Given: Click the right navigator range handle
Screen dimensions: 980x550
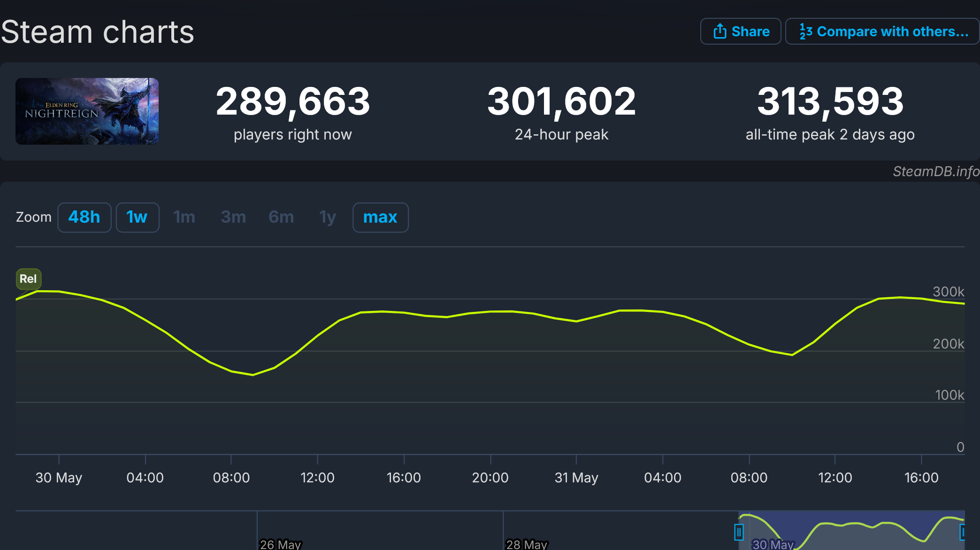Looking at the screenshot, I should 962,532.
